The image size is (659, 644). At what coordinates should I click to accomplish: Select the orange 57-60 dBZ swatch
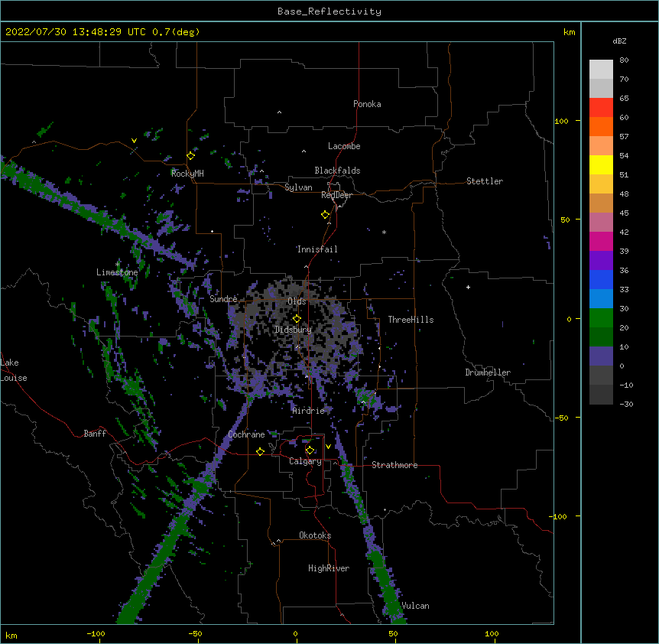601,126
